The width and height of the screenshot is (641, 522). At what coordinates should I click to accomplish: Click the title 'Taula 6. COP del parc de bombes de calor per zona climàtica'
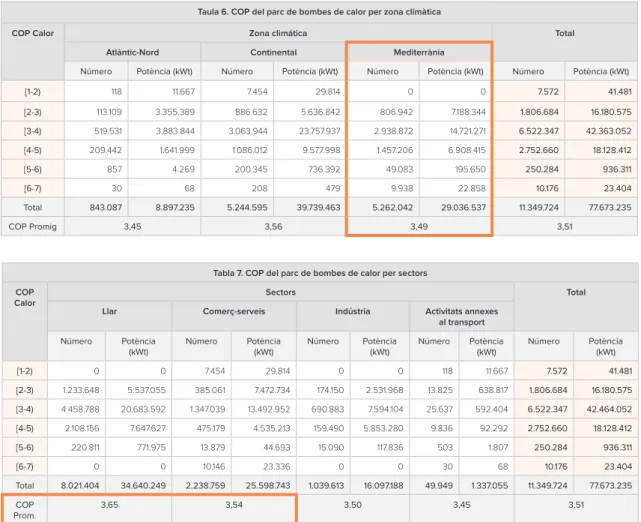click(319, 12)
